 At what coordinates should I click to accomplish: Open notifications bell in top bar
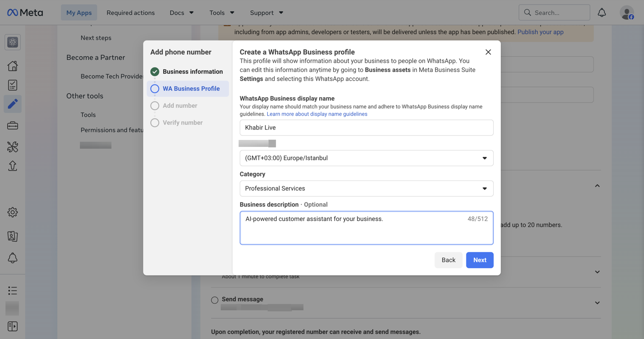602,12
